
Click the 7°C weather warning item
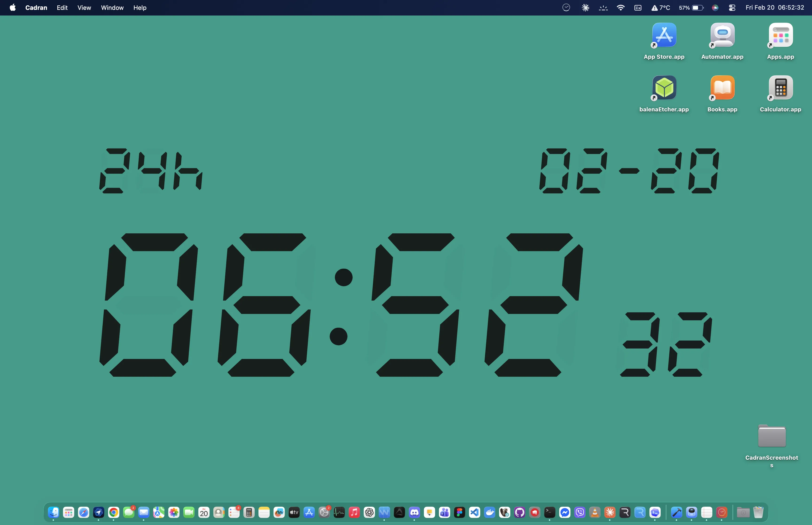pos(661,8)
